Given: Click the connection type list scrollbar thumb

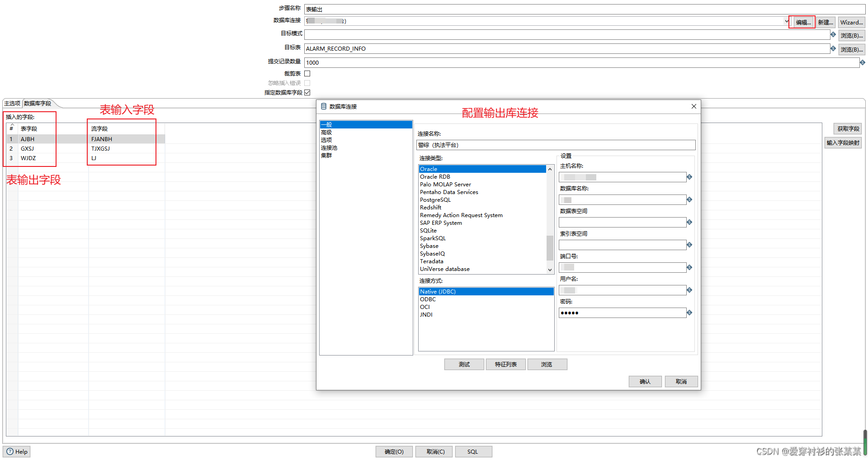Looking at the screenshot, I should pos(550,248).
